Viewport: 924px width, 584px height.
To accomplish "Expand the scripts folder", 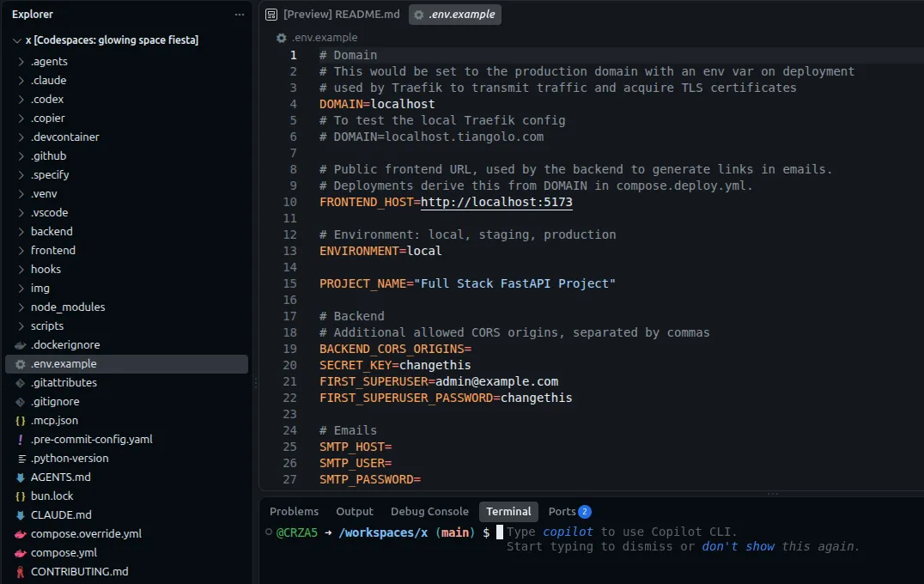I will click(x=21, y=325).
